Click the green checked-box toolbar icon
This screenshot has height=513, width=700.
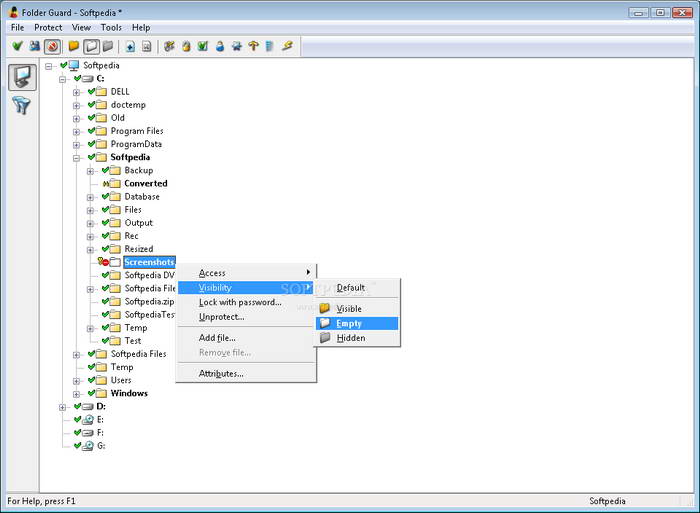(203, 46)
